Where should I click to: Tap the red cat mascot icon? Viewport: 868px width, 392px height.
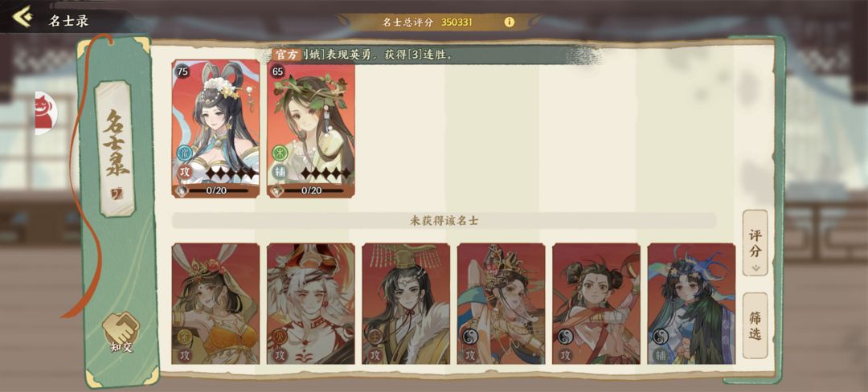45,113
